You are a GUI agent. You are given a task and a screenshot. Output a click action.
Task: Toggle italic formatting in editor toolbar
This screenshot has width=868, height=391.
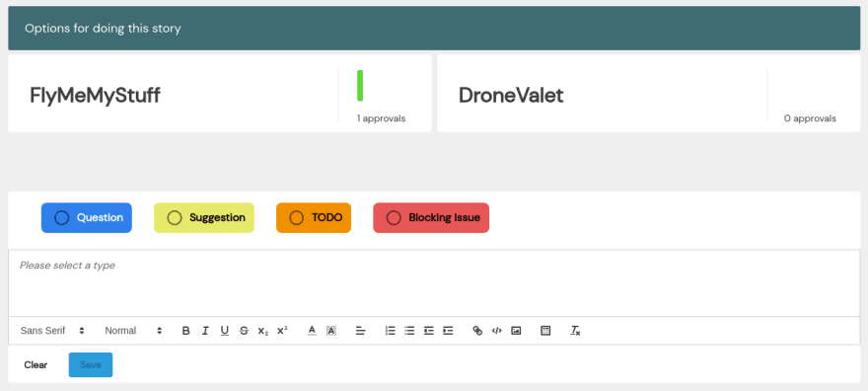205,331
